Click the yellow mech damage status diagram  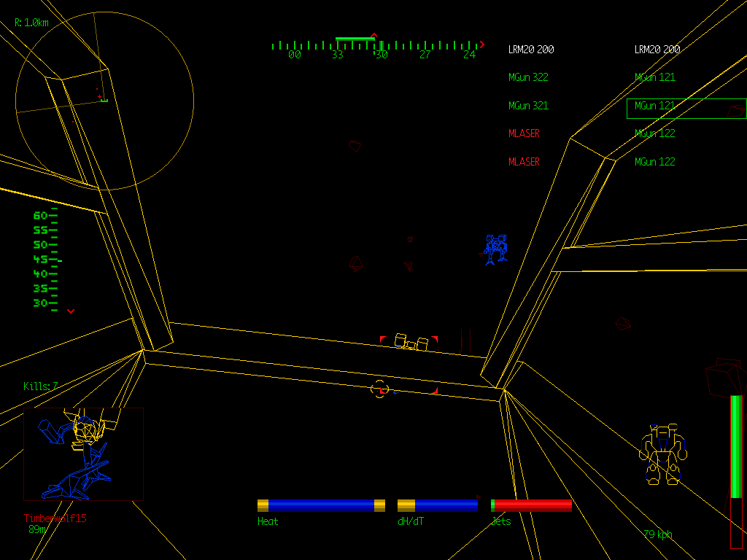click(663, 455)
